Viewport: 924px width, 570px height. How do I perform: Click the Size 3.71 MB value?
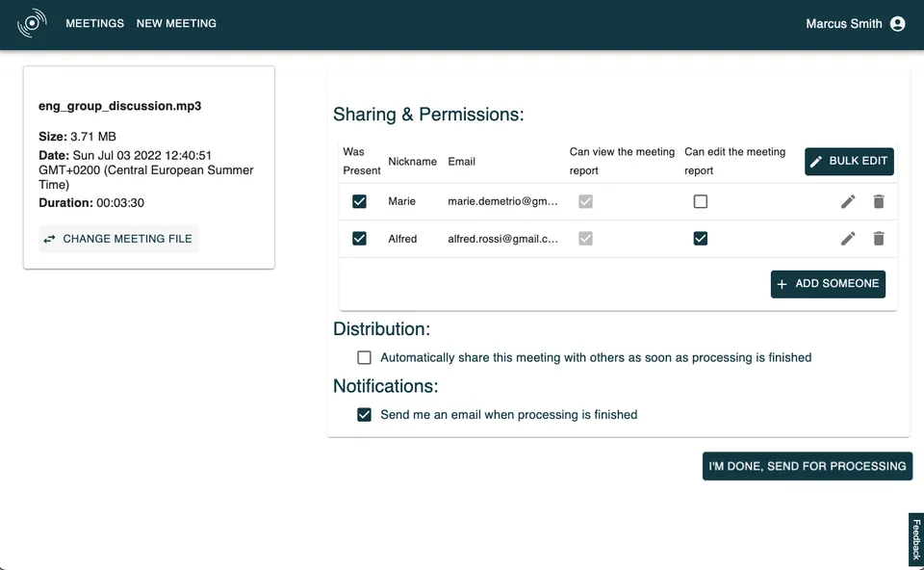coord(93,137)
